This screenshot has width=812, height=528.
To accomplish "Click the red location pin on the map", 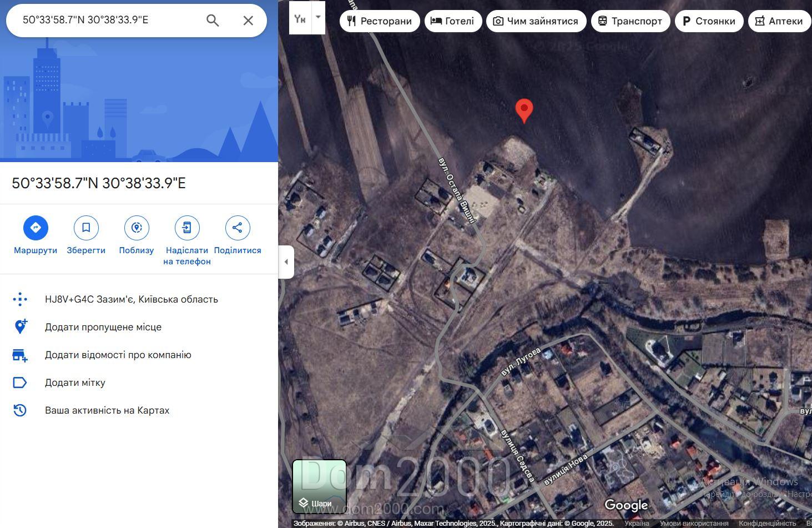I will tap(524, 110).
